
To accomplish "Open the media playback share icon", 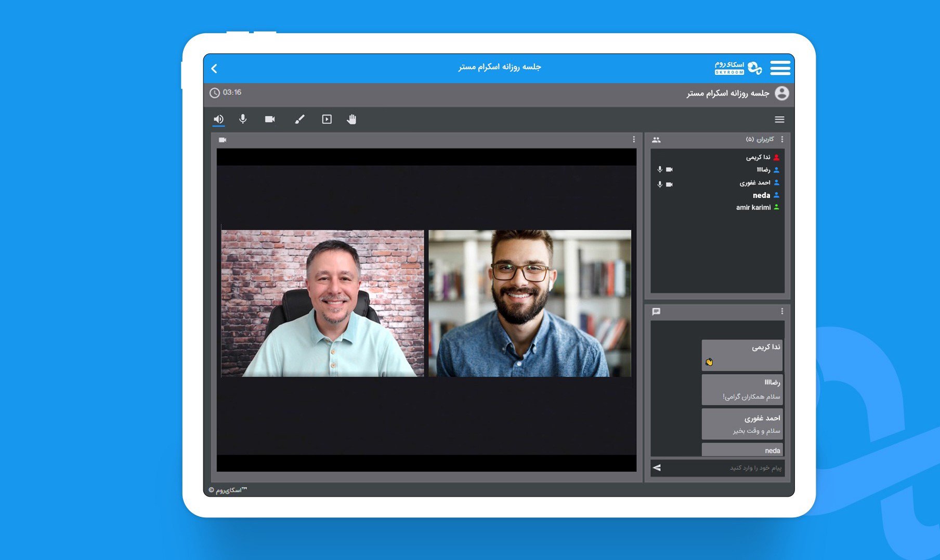I will 327,119.
